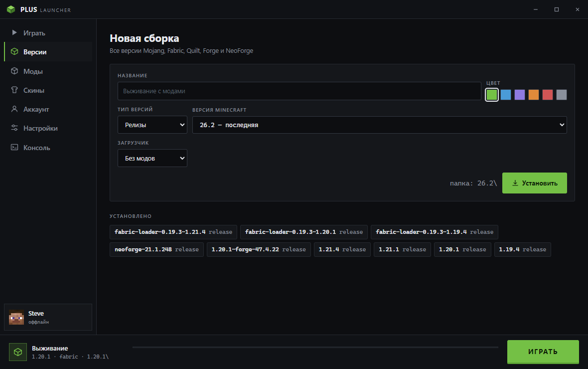
Task: Maximize the launcher window
Action: [x=557, y=9]
